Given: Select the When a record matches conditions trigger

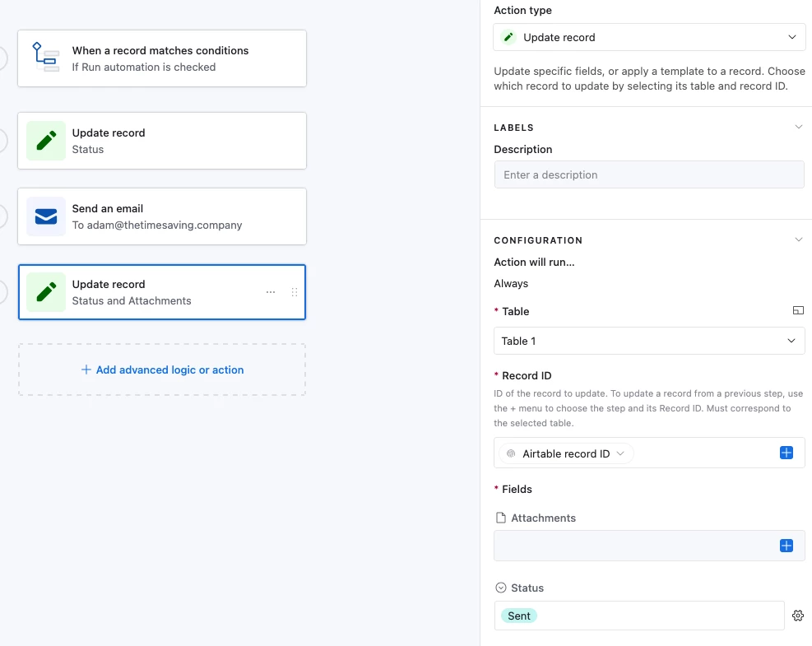Looking at the screenshot, I should tap(162, 58).
